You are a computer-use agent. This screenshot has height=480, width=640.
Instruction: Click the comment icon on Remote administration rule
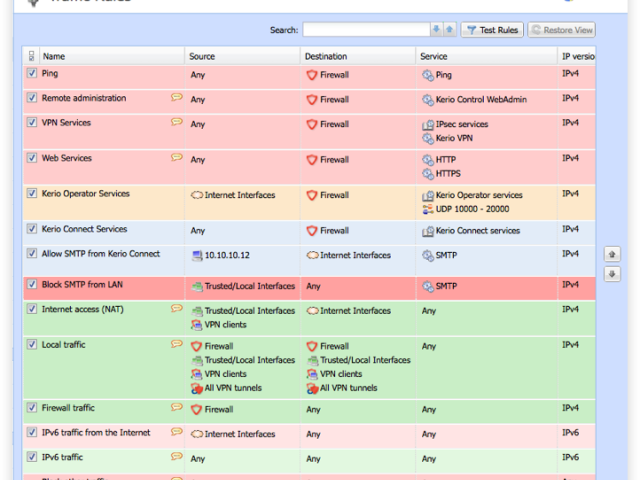click(x=176, y=98)
